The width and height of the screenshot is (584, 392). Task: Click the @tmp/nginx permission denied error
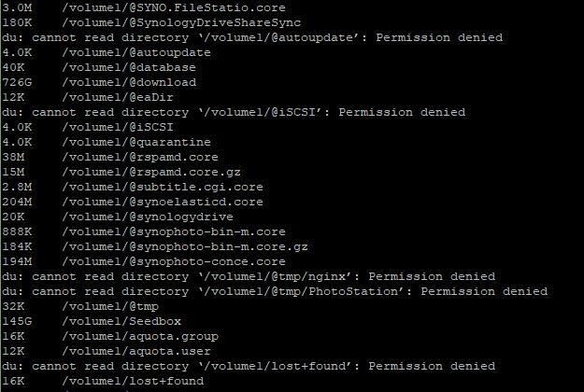(249, 276)
